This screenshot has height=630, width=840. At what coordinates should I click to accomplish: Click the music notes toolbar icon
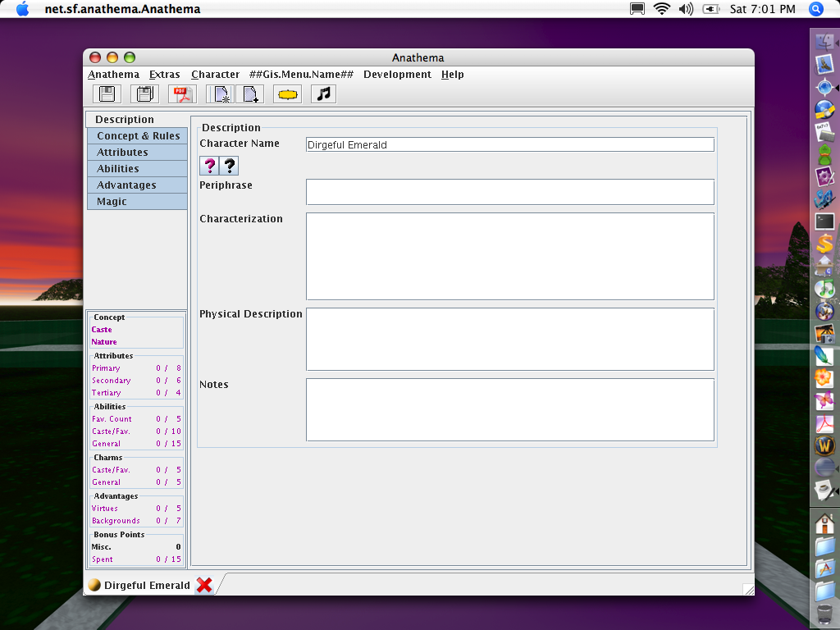click(x=323, y=94)
